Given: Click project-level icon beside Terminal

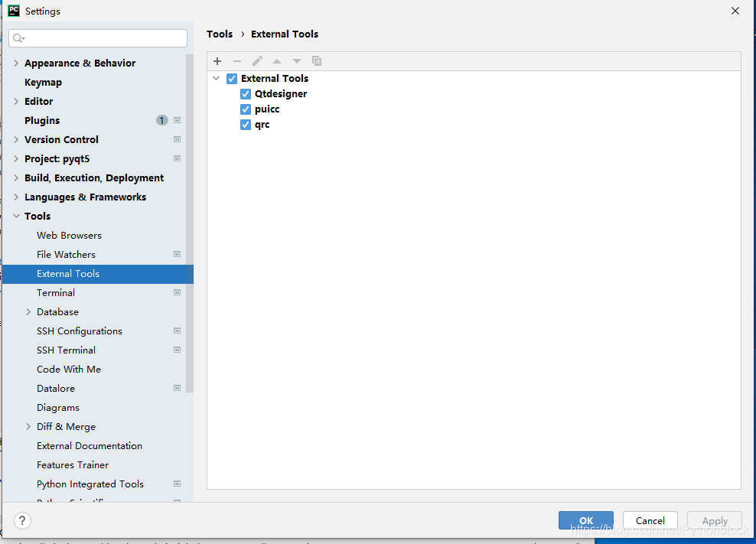Looking at the screenshot, I should pyautogui.click(x=177, y=293).
